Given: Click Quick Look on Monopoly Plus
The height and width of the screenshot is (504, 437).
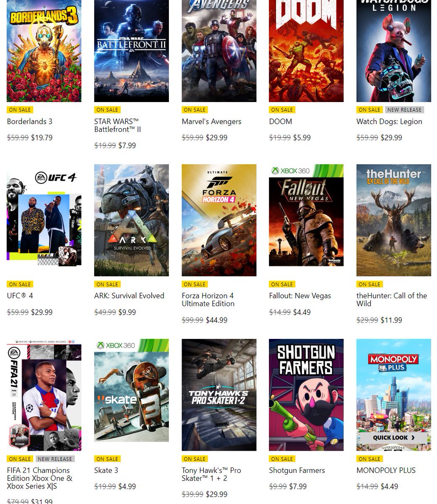Looking at the screenshot, I should tap(394, 438).
